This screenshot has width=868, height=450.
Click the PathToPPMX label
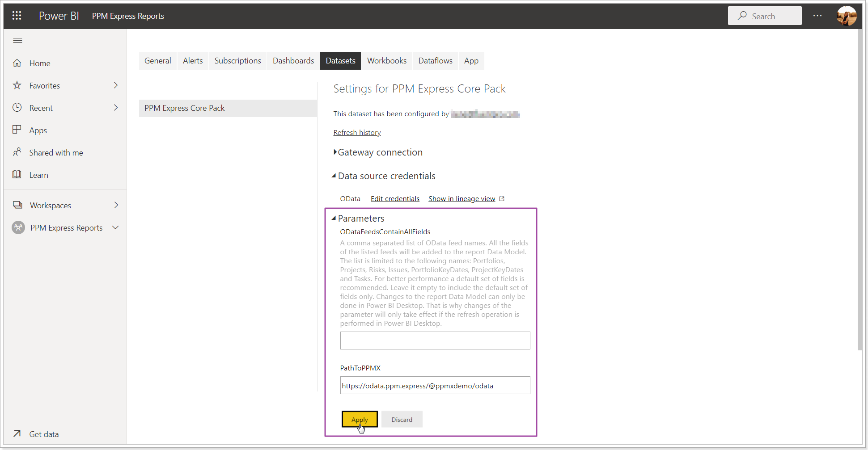point(360,368)
